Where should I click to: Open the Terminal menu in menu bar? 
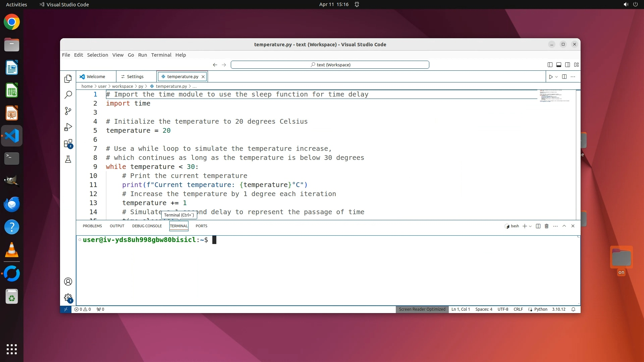(161, 55)
